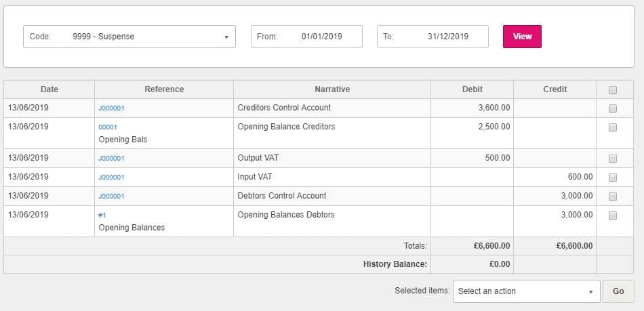Open the Code 9999 - Suspense dropdown
The width and height of the screenshot is (644, 311).
coord(129,37)
